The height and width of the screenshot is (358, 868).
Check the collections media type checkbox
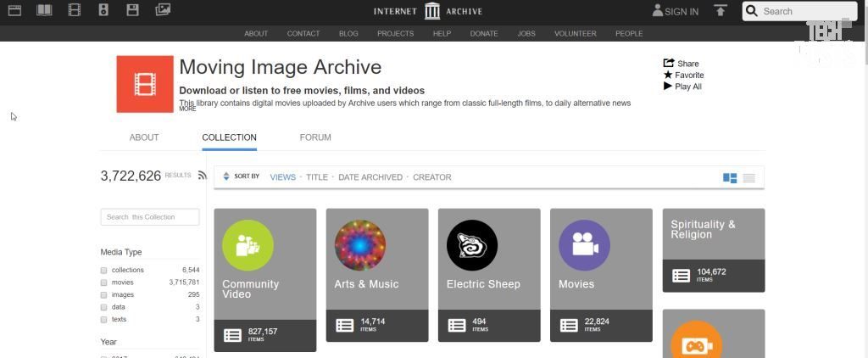click(103, 271)
